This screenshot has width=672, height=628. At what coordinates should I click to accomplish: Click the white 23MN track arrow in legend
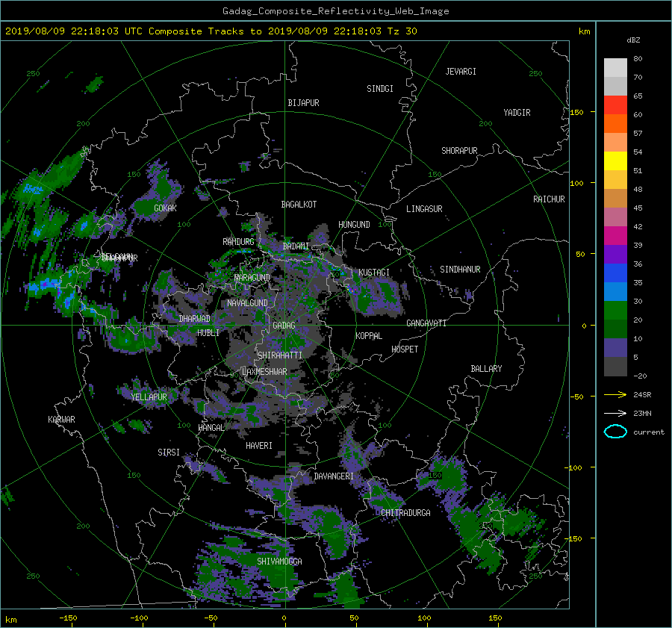[615, 413]
